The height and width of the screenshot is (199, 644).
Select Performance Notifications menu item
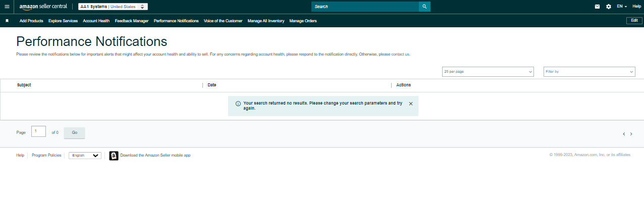pyautogui.click(x=176, y=21)
